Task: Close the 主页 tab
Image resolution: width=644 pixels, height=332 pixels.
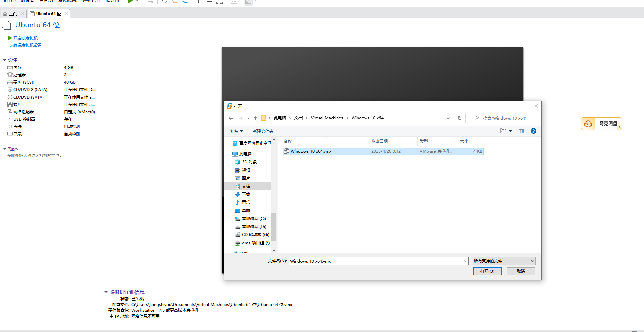Action: point(23,14)
